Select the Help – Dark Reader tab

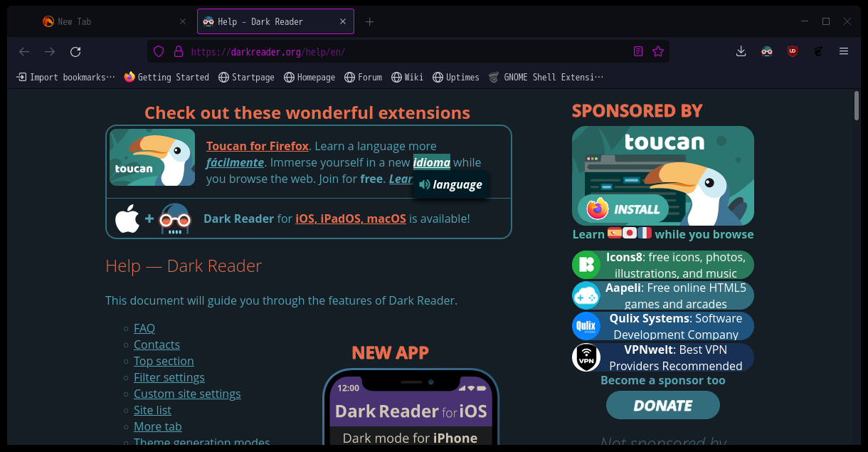pos(275,21)
